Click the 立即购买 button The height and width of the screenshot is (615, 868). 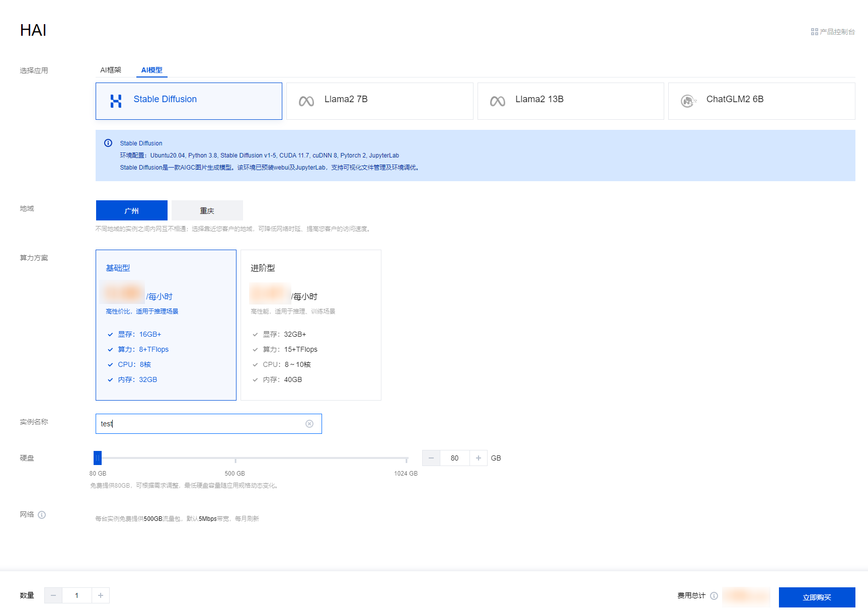tap(817, 597)
